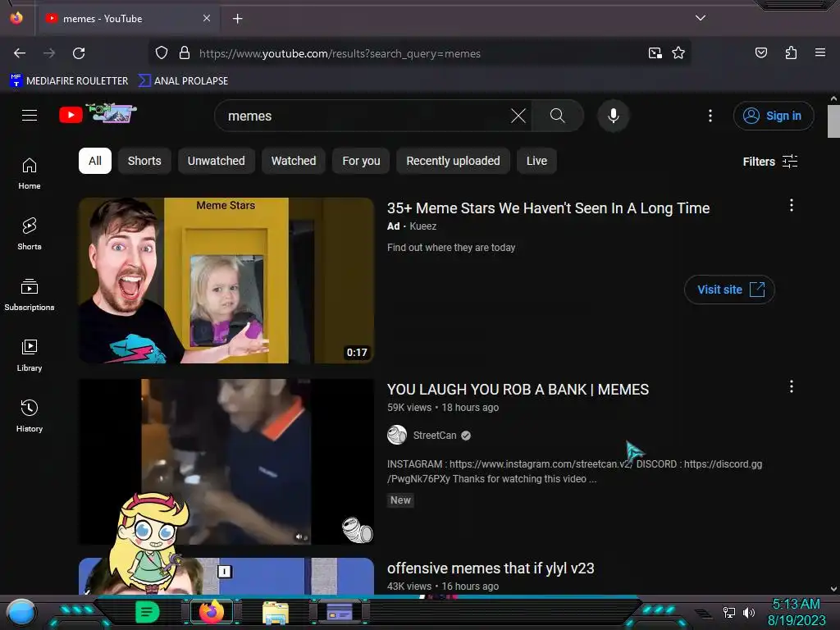
Task: Open Firefox extensions menu
Action: tap(791, 52)
